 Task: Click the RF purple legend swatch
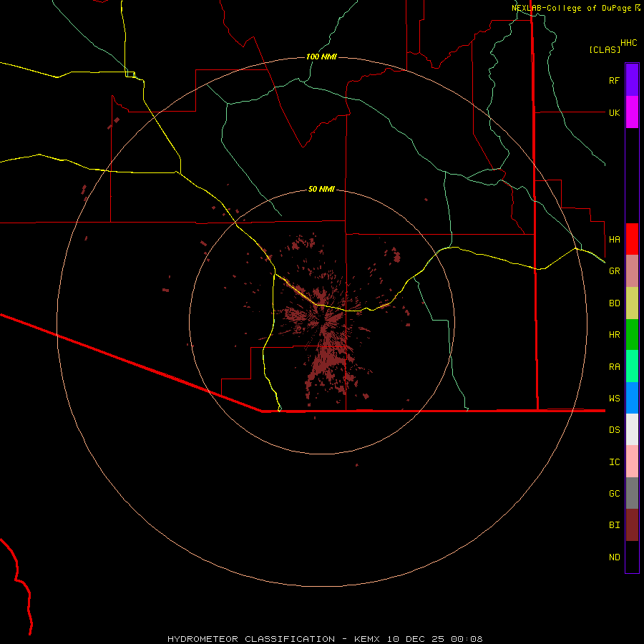(632, 80)
